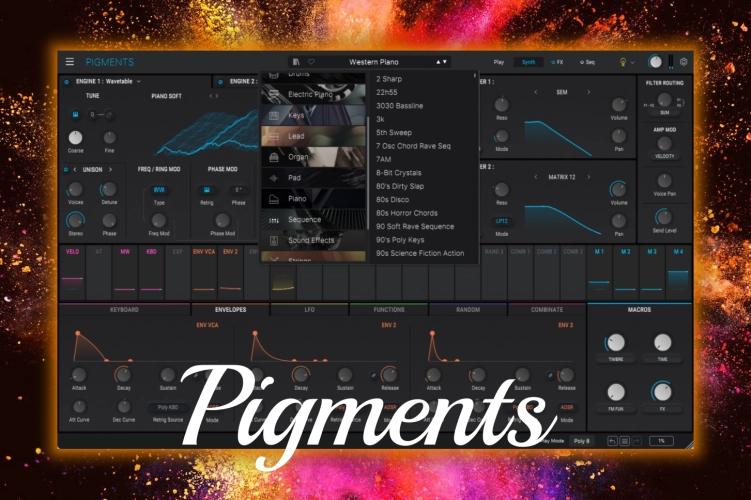Screen dimensions: 751x500
Task: Click ENV 3 release link icon
Action: [x=551, y=375]
